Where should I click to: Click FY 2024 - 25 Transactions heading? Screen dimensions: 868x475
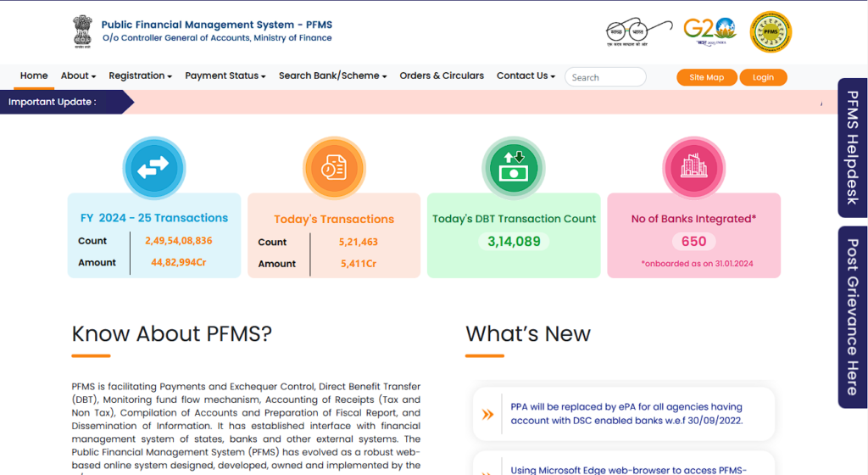point(154,218)
